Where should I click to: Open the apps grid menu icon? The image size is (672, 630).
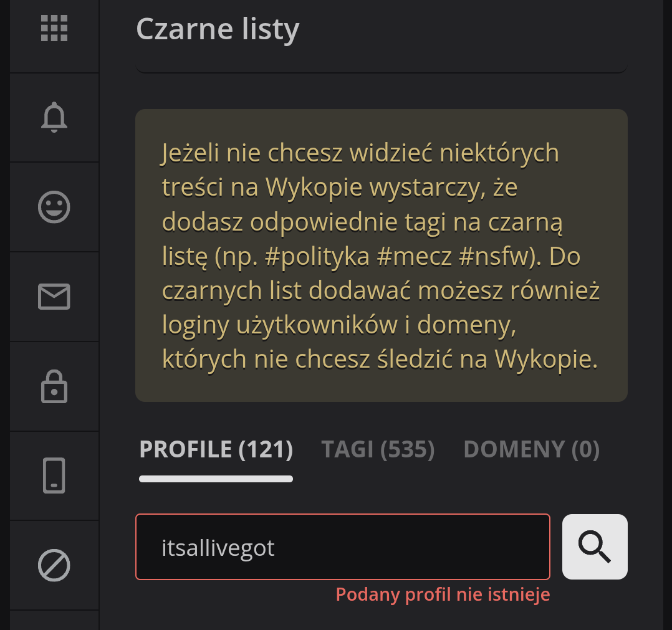(x=54, y=29)
